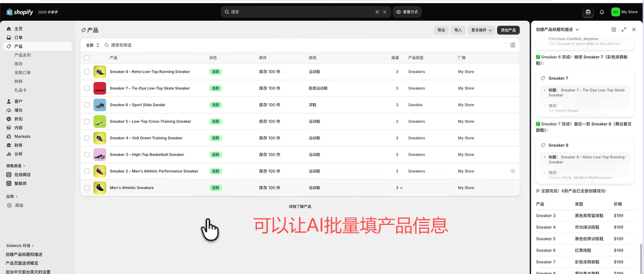
Task: Click the 分析 analytics icon in sidebar
Action: pyautogui.click(x=9, y=154)
